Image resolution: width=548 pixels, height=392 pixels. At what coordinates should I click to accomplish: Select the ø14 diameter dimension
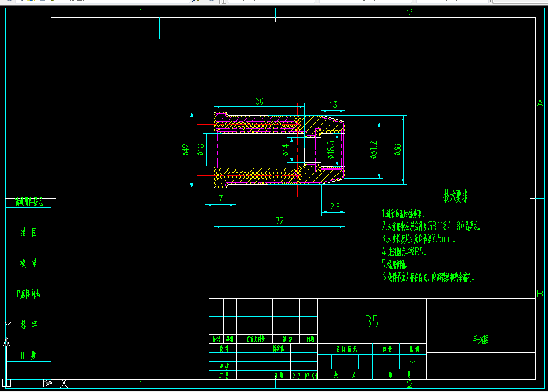coord(286,150)
